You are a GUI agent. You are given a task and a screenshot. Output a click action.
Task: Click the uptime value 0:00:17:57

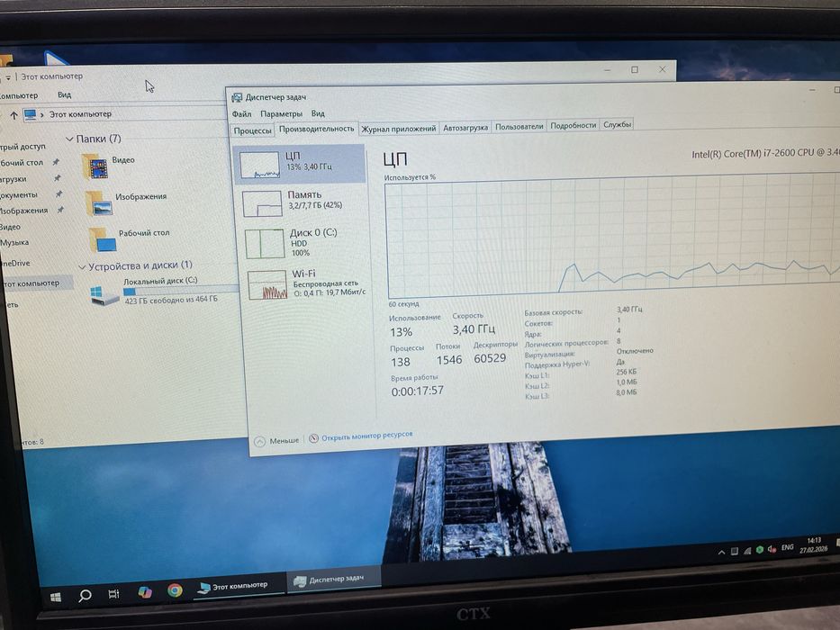[x=418, y=391]
